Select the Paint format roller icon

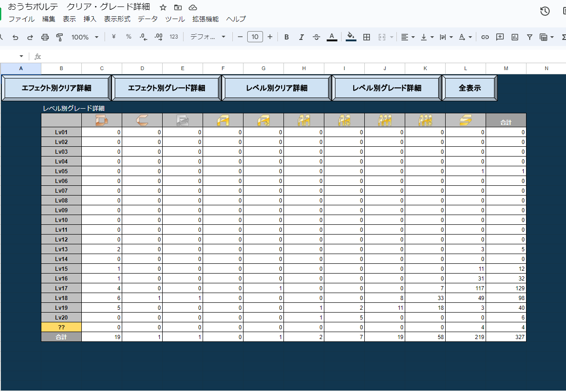click(x=59, y=37)
